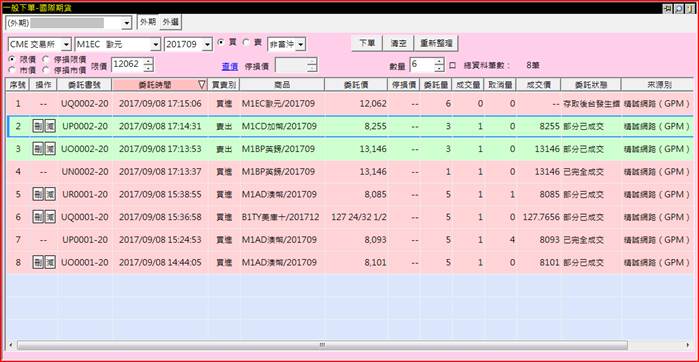The width and height of the screenshot is (699, 362).
Task: Increase the 限價 price with the up arrow
Action: [x=149, y=61]
